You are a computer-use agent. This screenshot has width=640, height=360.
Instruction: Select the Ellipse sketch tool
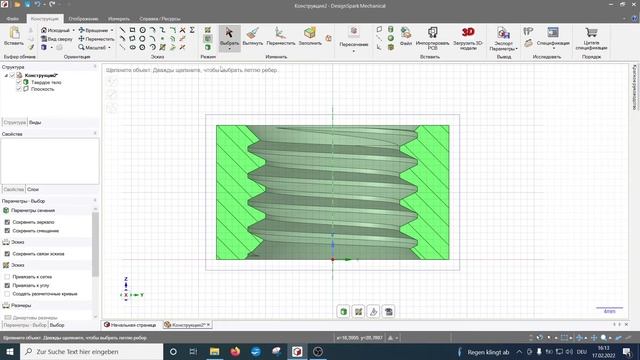point(132,47)
